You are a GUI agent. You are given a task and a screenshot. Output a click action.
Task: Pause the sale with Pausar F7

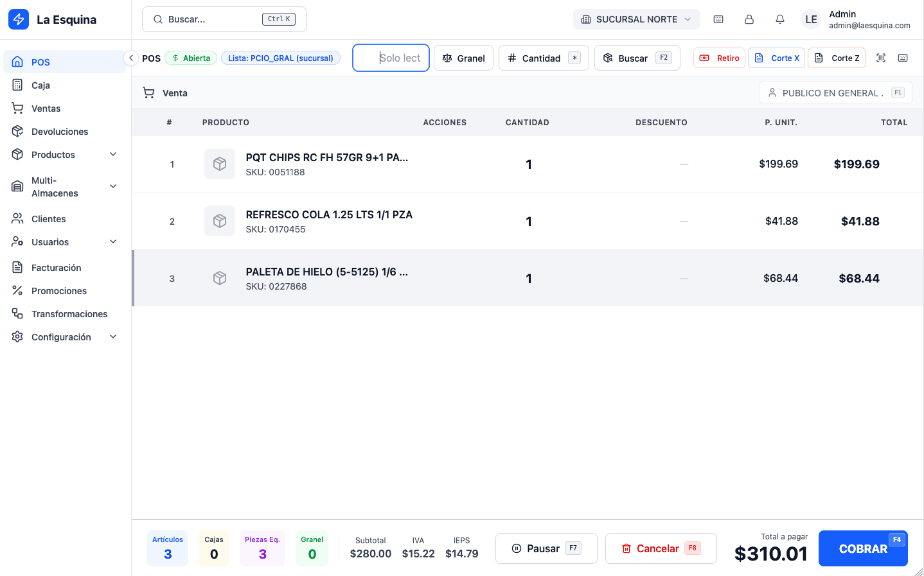(546, 548)
